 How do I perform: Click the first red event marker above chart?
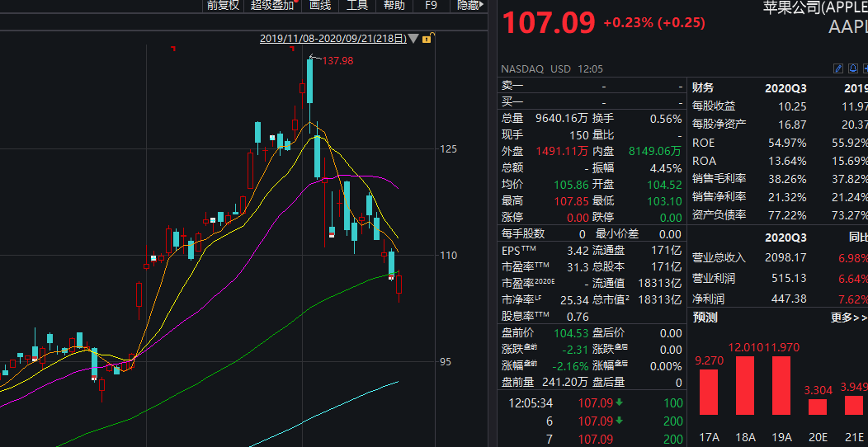click(173, 49)
